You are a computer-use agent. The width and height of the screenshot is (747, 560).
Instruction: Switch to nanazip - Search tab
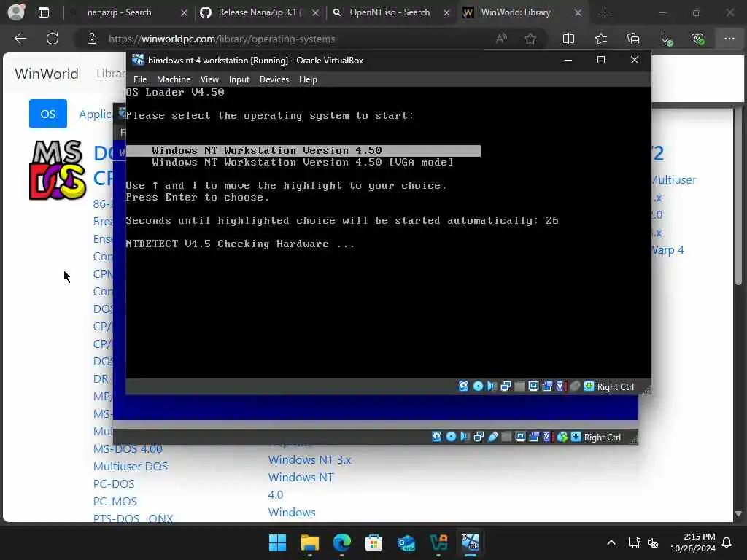click(119, 12)
